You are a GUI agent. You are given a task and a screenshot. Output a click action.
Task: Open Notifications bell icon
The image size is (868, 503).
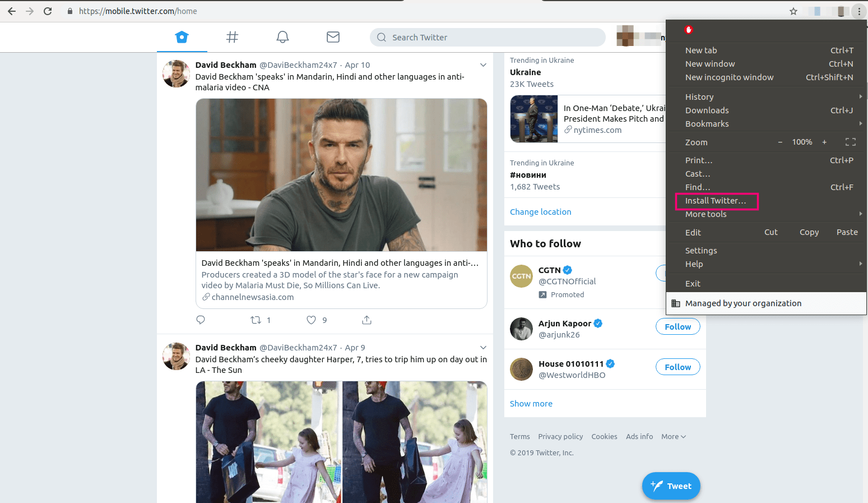pos(282,37)
